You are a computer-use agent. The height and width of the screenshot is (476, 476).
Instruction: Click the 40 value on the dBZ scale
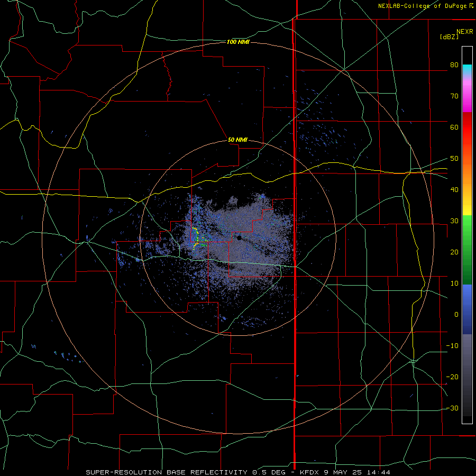click(x=454, y=190)
